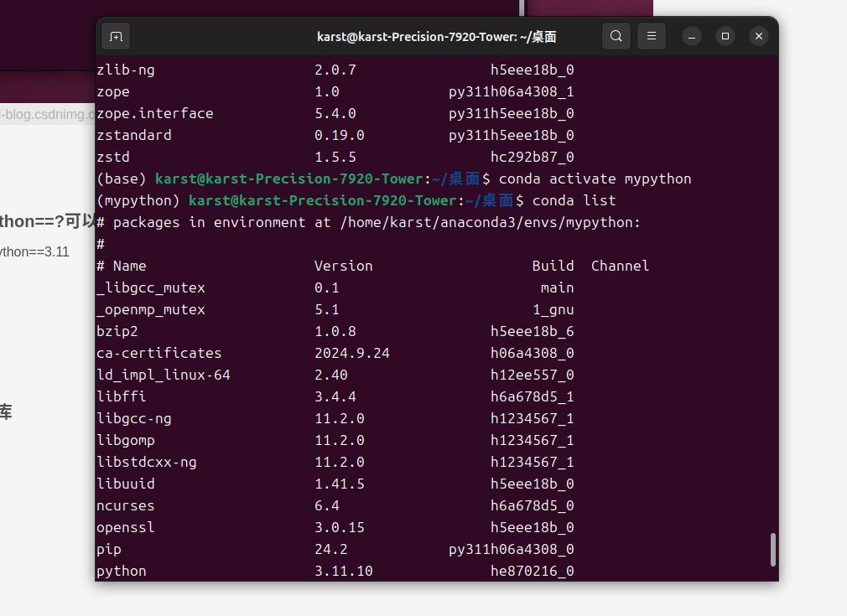
Task: Click the 'libgcc-ng' package name
Action: point(134,419)
